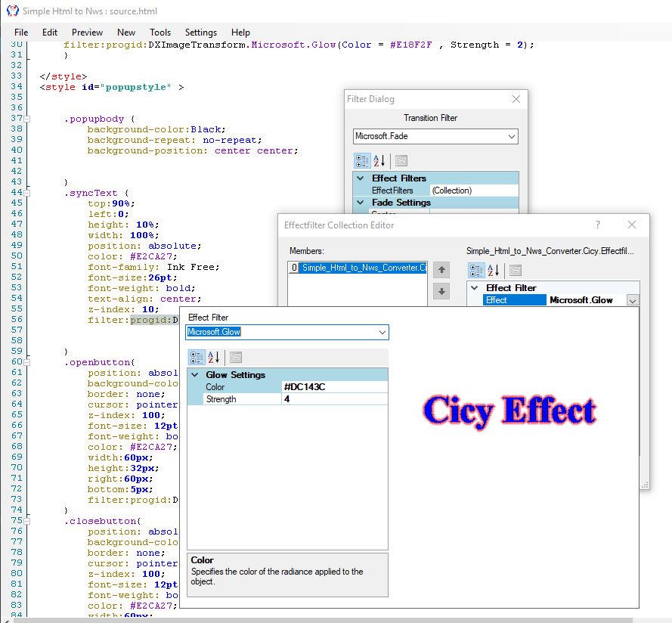672x623 pixels.
Task: Move member down with the down arrow
Action: click(x=441, y=292)
